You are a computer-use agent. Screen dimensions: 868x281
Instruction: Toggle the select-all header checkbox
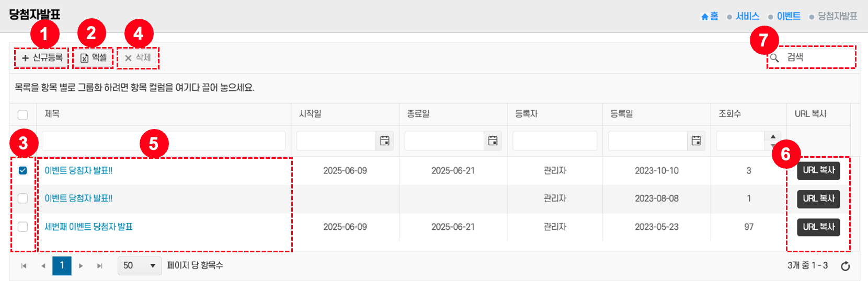(23, 115)
